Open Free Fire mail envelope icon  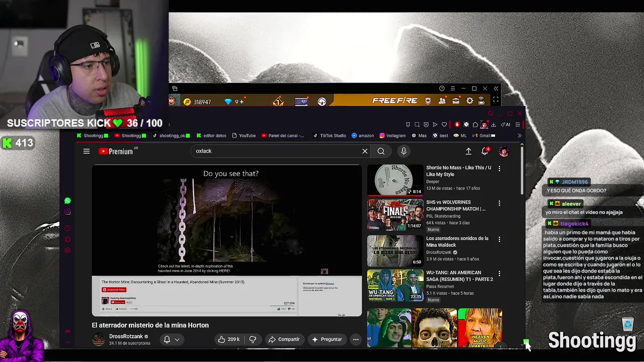coord(456,101)
